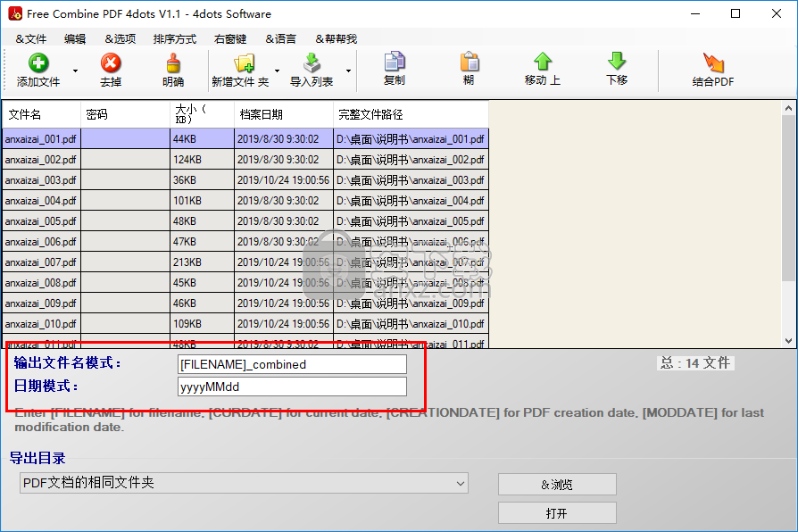798x532 pixels.
Task: Open the 排序方式 menu
Action: [175, 38]
